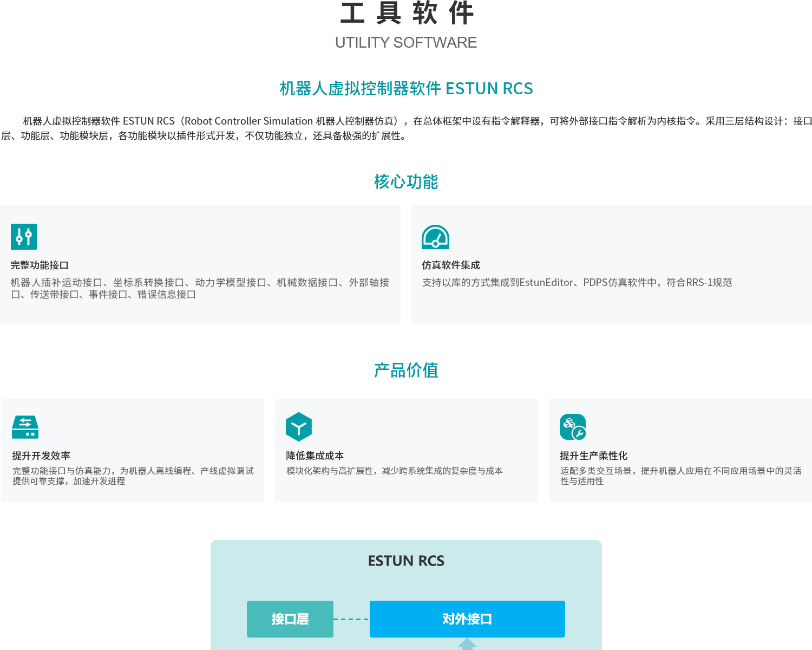Click the upward arrow beneath 对外接口 box

[467, 644]
